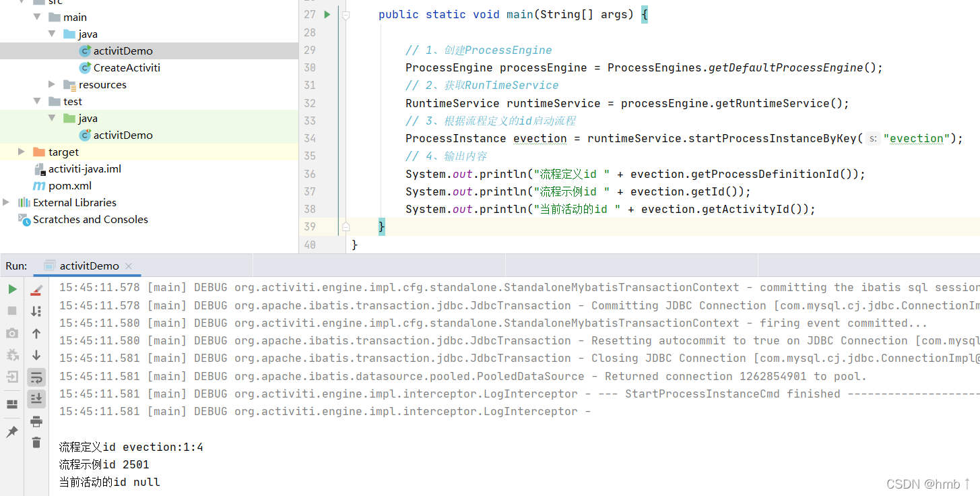The image size is (980, 496).
Task: Toggle Scroll to End in console toolbar
Action: [36, 399]
